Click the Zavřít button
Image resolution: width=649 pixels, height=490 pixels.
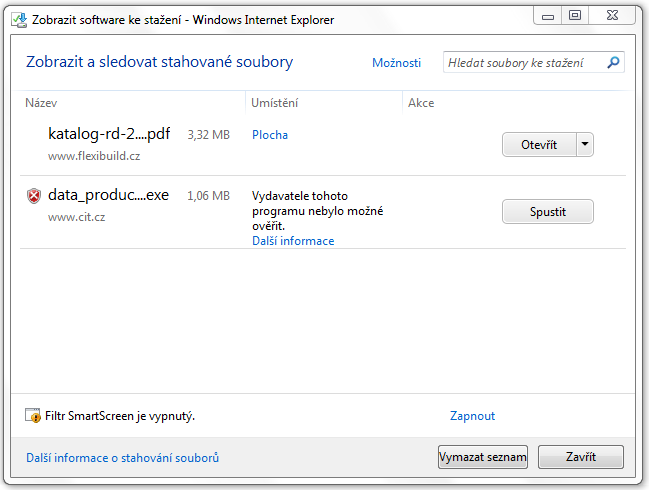tap(581, 457)
